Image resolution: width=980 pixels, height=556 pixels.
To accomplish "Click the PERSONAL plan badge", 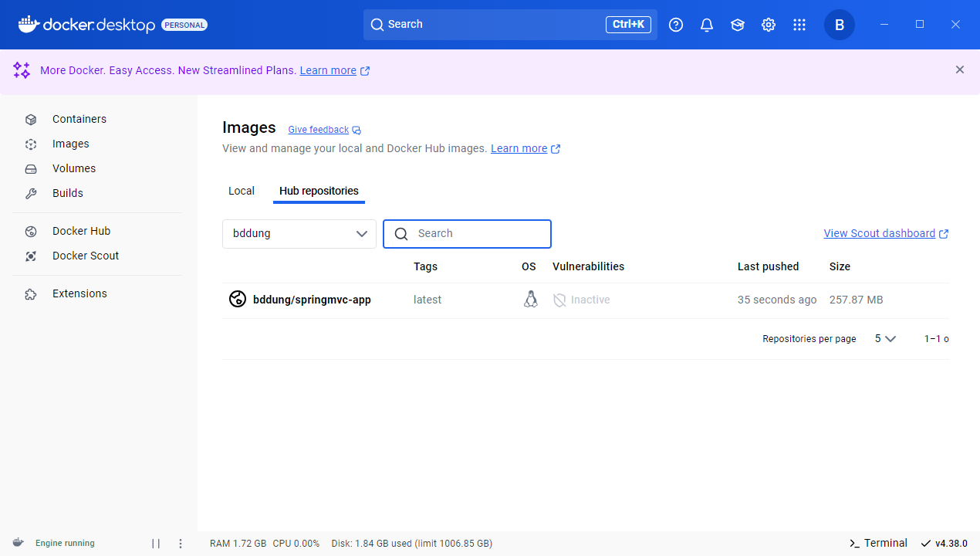I will coord(184,25).
